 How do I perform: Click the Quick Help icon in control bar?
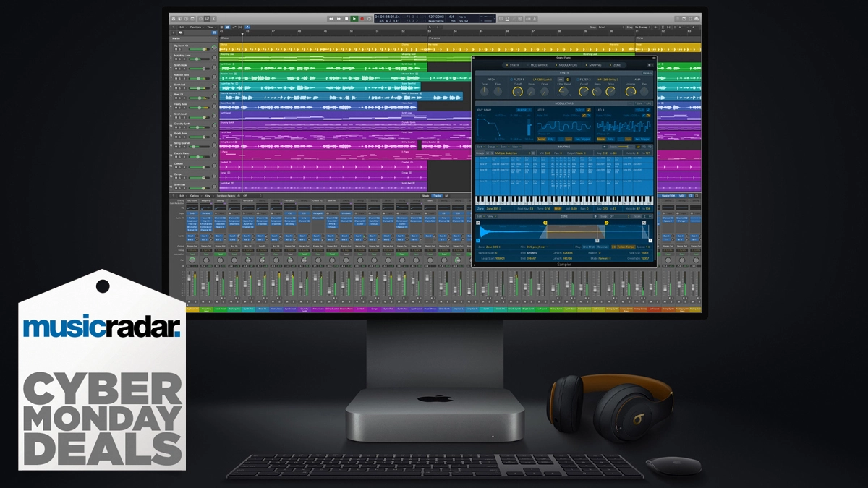point(186,18)
